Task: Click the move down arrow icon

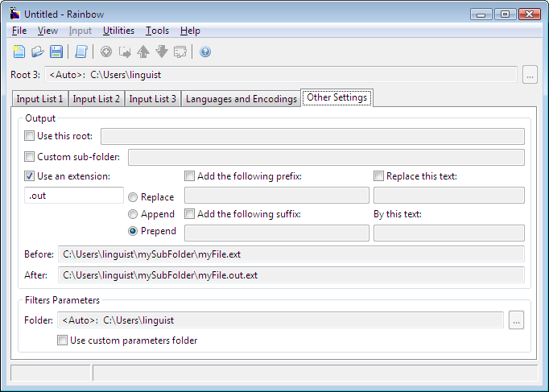Action: pos(162,52)
